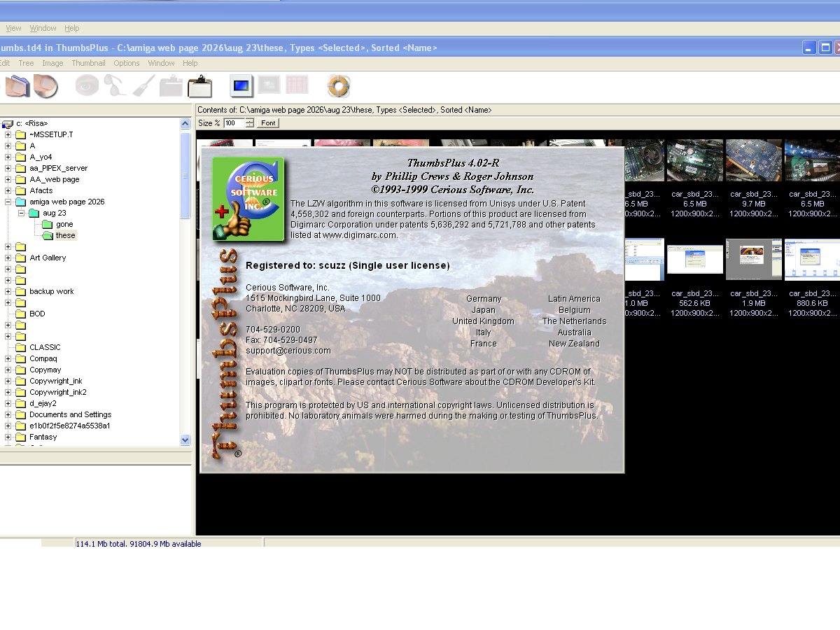Click the 'gone' green folder icon

click(x=48, y=224)
